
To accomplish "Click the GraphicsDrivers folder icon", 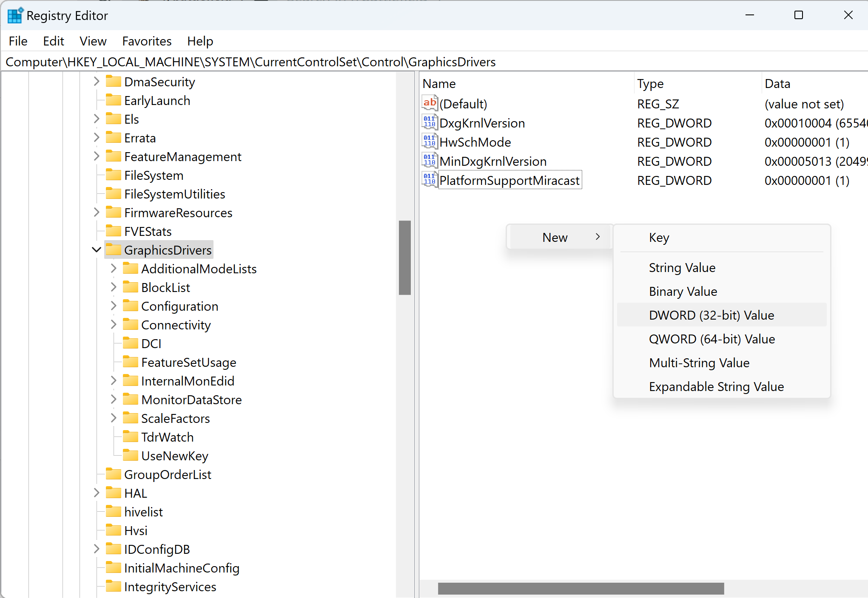I will (113, 249).
